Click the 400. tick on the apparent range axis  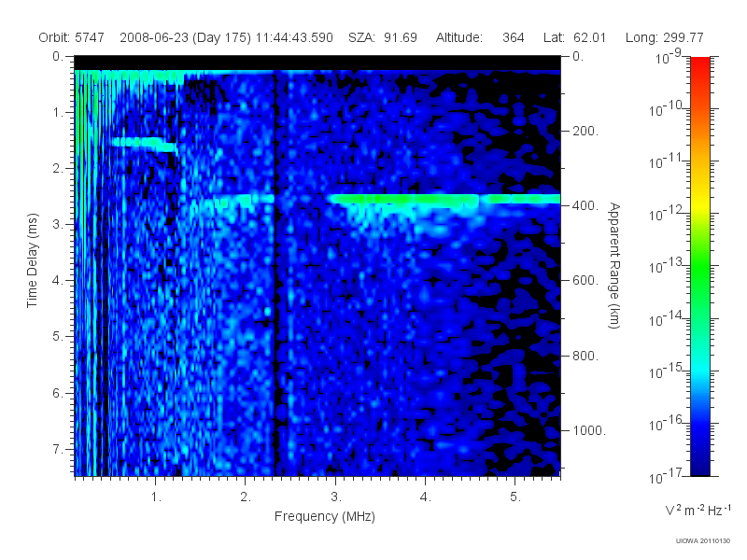coord(585,205)
